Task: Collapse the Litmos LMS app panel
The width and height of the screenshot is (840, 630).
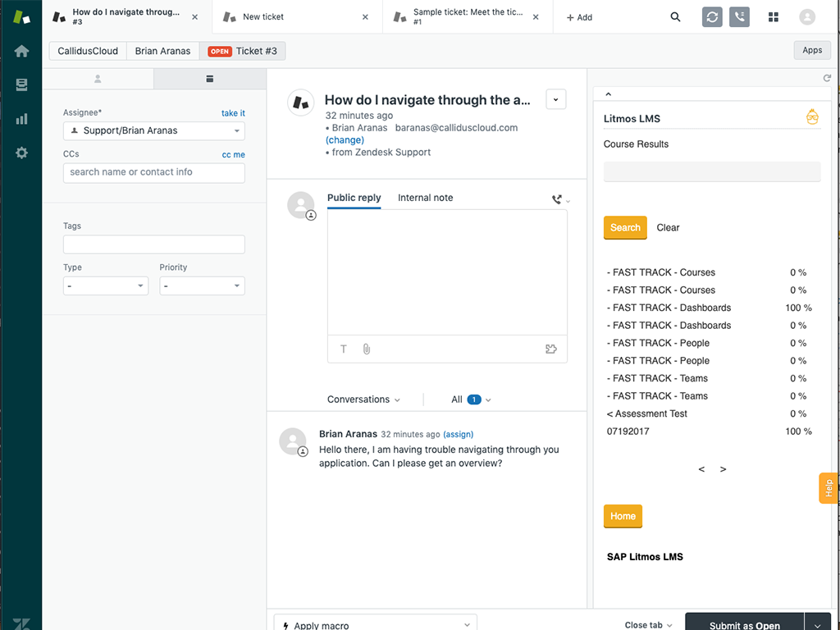Action: 608,94
